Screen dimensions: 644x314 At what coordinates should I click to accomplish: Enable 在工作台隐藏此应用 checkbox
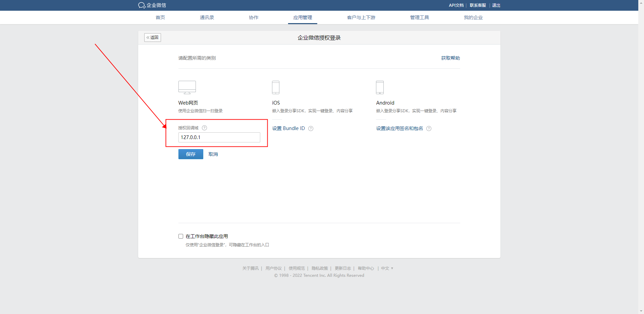click(181, 236)
